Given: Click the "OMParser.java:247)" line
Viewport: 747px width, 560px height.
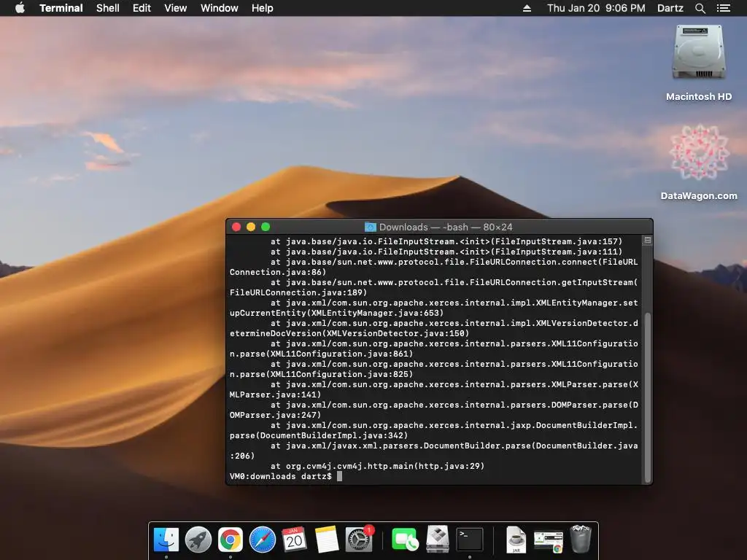Looking at the screenshot, I should click(x=275, y=415).
